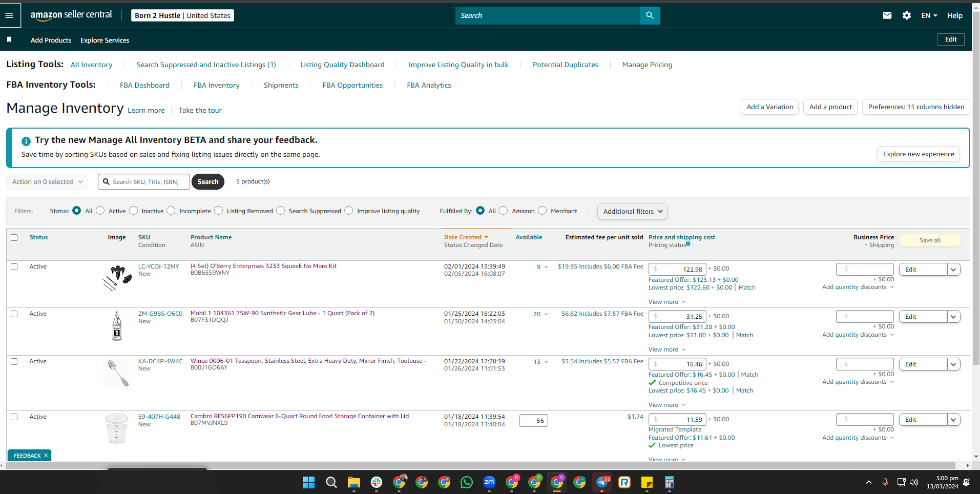Open Edit dropdown arrow for ZM-G9BS-O6C0
The height and width of the screenshot is (494, 980).
pos(953,317)
